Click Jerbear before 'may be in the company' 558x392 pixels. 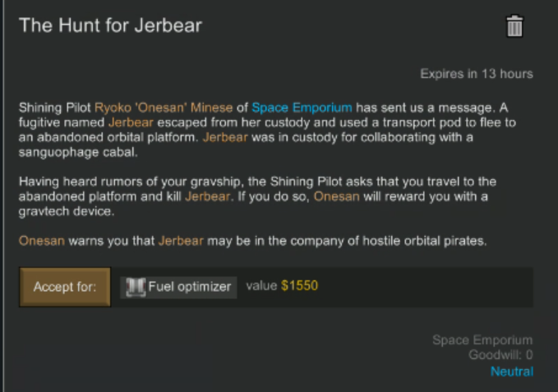(x=181, y=241)
